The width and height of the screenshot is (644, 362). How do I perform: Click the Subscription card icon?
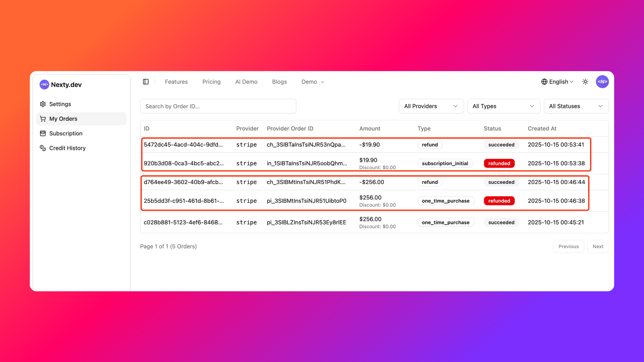(43, 133)
